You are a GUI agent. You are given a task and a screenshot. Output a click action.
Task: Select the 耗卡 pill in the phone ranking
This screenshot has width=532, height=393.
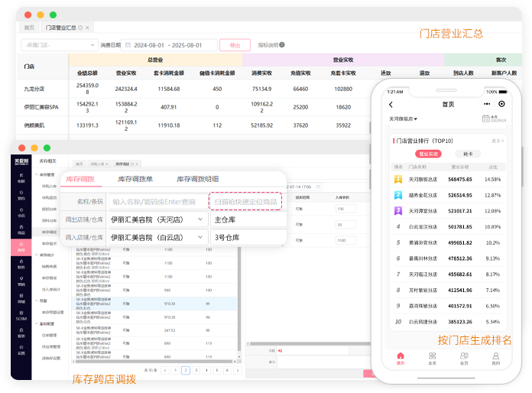coord(468,154)
